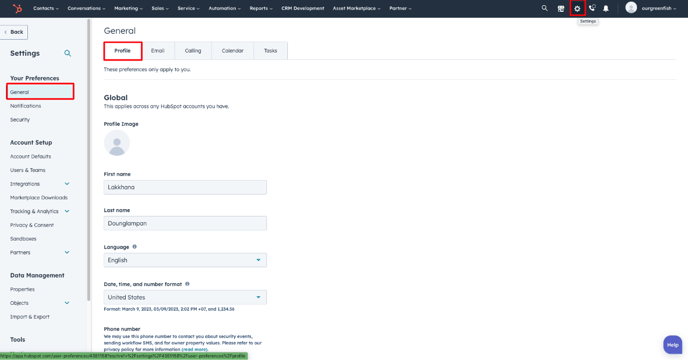Open the Contacts menu
Viewport: 688px width, 360px height.
tap(46, 8)
